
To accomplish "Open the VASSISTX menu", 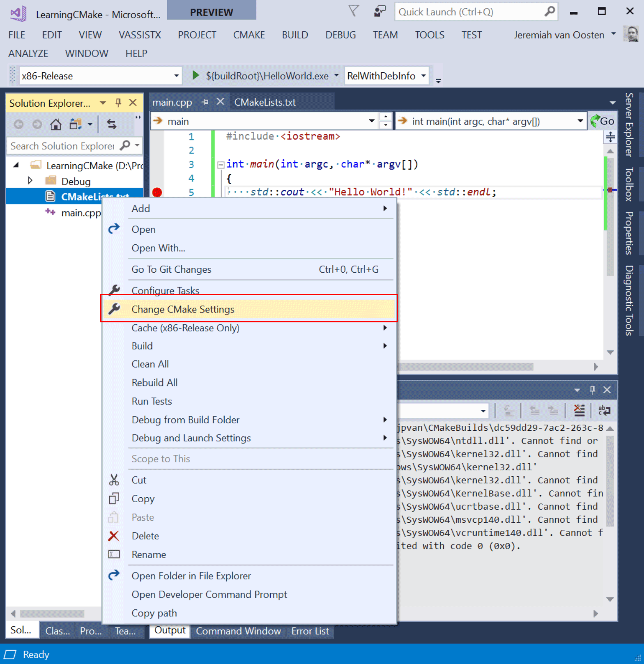I will pyautogui.click(x=140, y=35).
